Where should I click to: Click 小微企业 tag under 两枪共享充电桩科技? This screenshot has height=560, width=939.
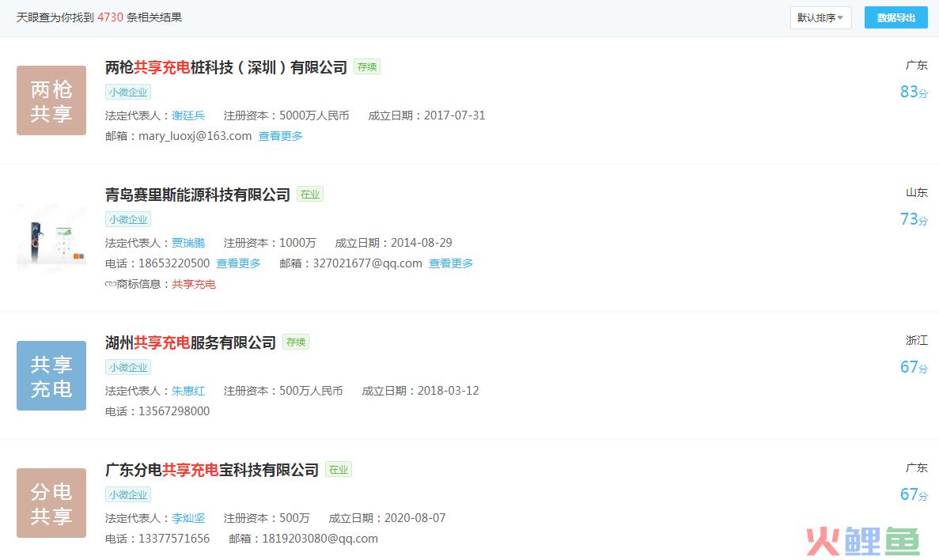128,93
